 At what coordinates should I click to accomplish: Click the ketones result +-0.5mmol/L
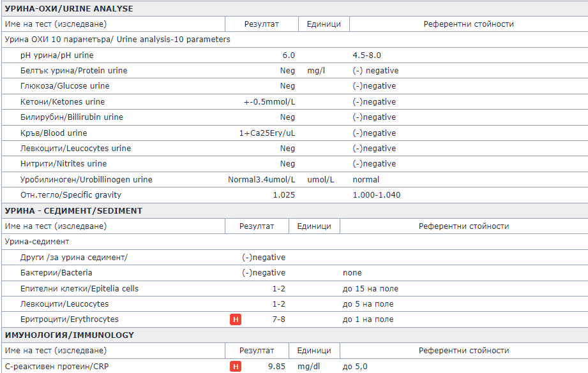(x=269, y=102)
